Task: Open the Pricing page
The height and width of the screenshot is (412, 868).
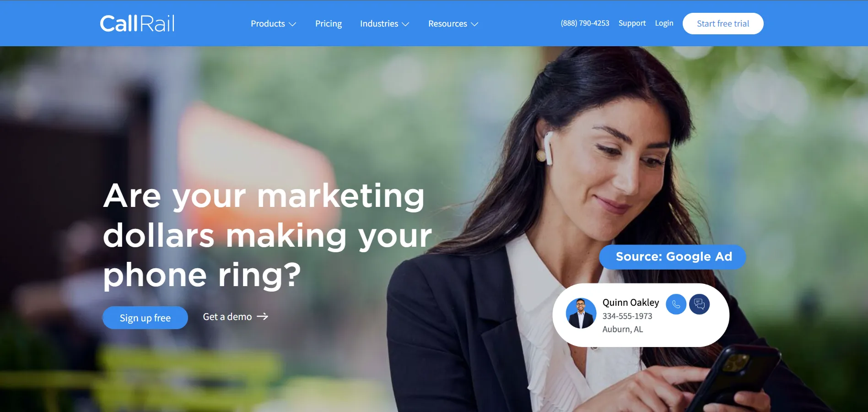Action: pos(329,24)
